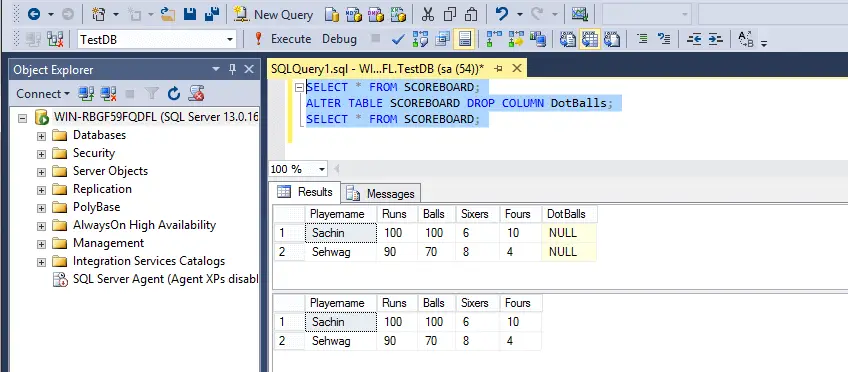
Task: Refresh the Object Explorer tree
Action: click(173, 94)
